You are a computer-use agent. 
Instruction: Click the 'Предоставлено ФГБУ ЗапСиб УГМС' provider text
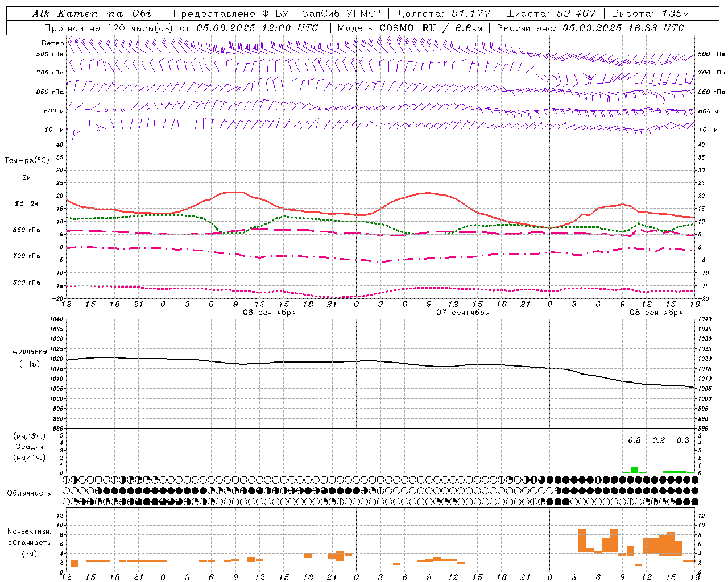[x=277, y=14]
